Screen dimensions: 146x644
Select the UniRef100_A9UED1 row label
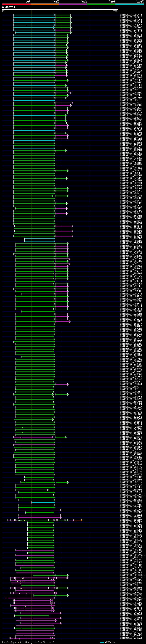pos(131,241)
